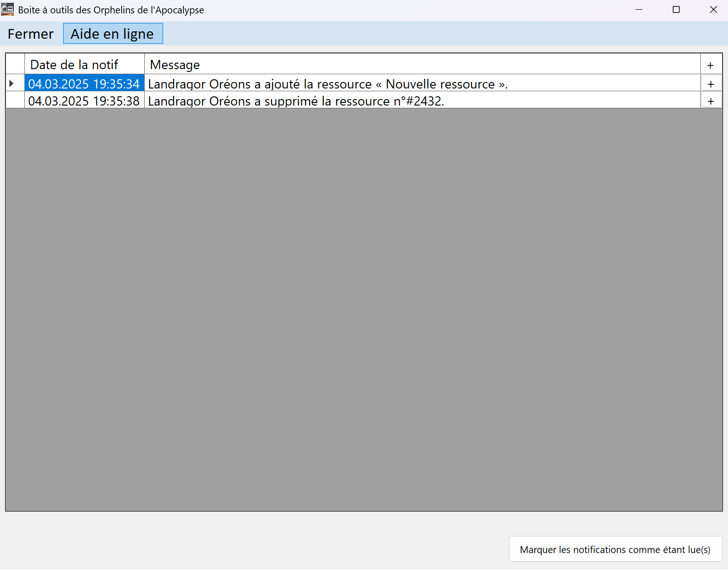This screenshot has height=571, width=728.
Task: Select the date cell 04.03.2025 19:35:34
Action: tap(84, 83)
